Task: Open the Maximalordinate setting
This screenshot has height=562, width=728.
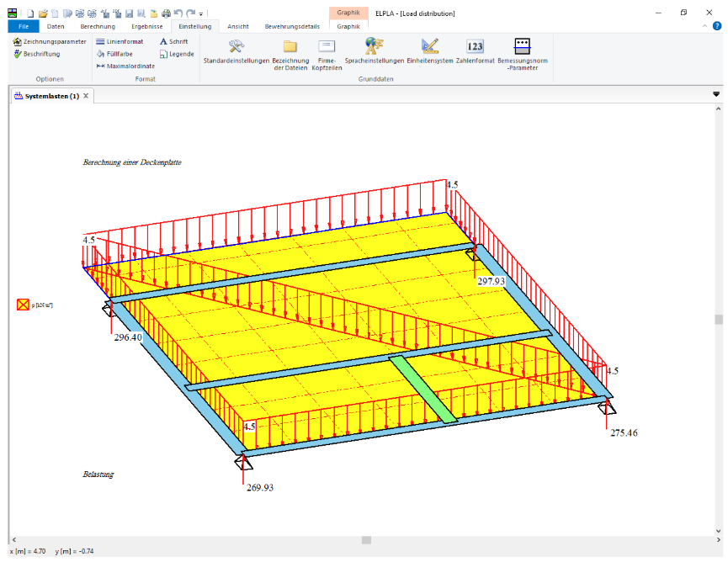Action: click(x=125, y=66)
